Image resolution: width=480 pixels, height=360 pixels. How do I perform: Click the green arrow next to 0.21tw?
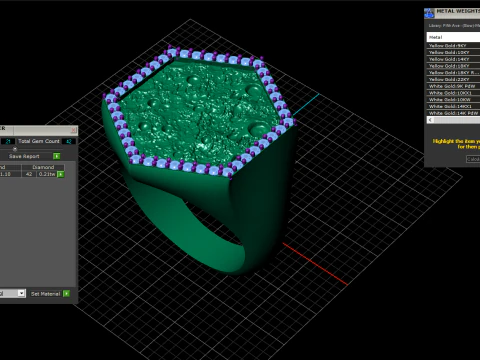(x=61, y=174)
